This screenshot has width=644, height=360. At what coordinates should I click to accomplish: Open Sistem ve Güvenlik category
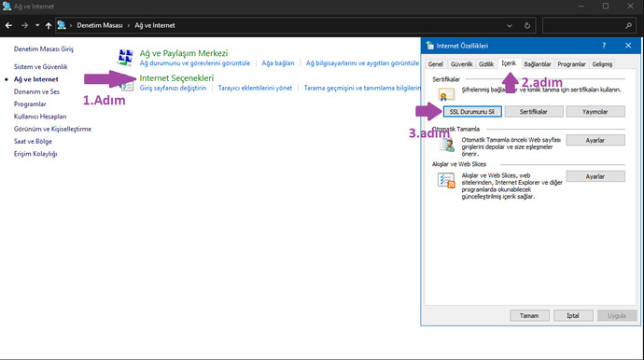tap(41, 66)
